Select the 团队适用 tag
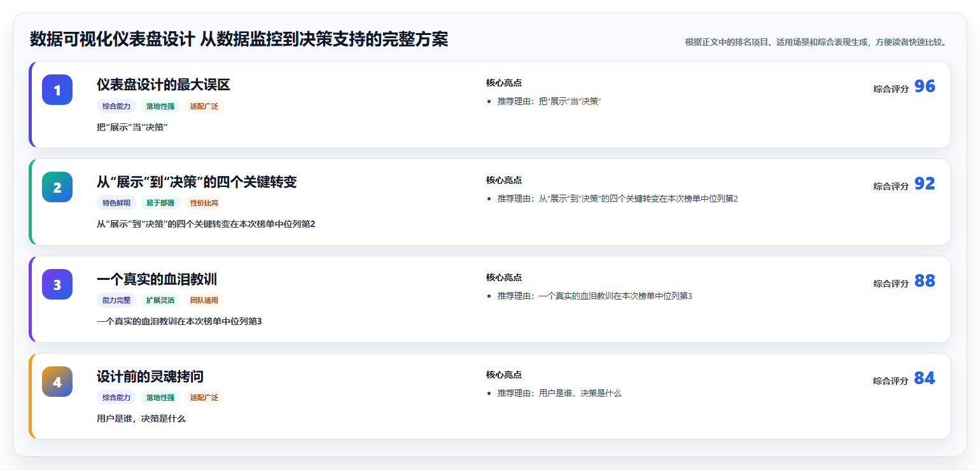The height and width of the screenshot is (470, 980). click(204, 301)
